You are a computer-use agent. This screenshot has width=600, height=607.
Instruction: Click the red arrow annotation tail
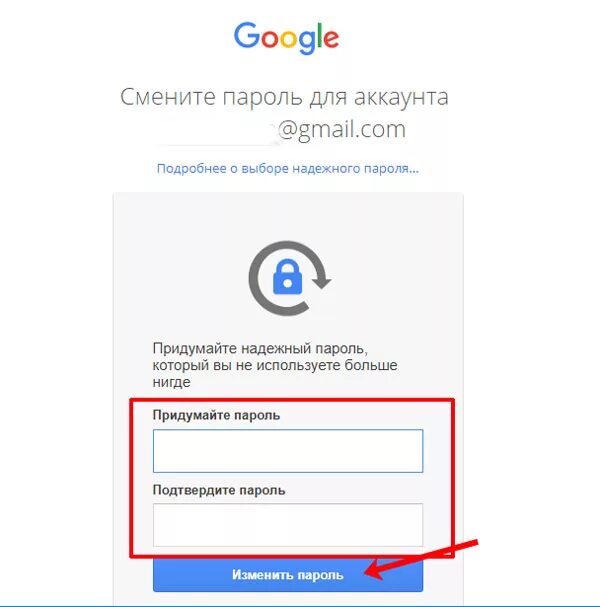pyautogui.click(x=465, y=545)
